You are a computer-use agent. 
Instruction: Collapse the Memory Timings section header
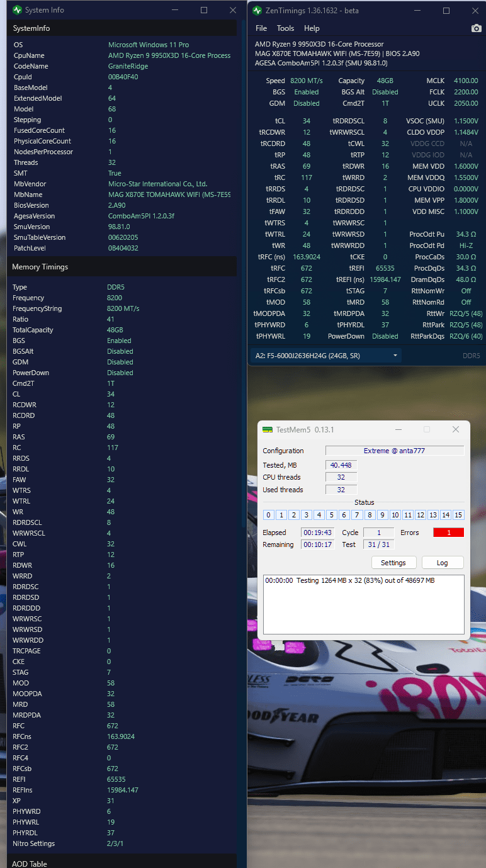tap(122, 267)
